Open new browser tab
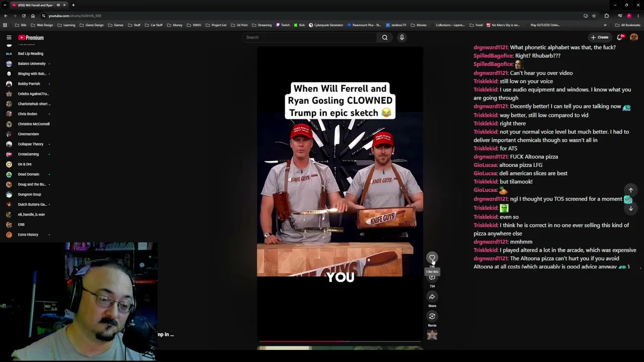This screenshot has width=644, height=362. 73,5
